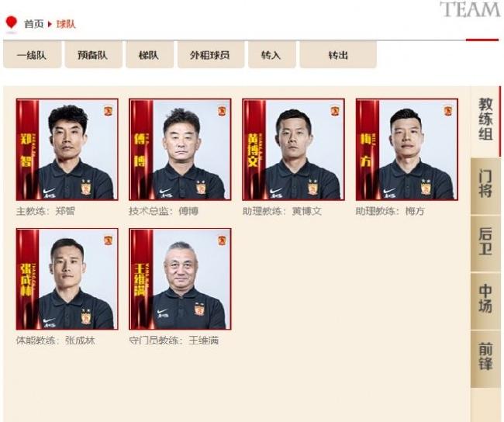
Task: Open the 转入 tab
Action: [x=272, y=55]
